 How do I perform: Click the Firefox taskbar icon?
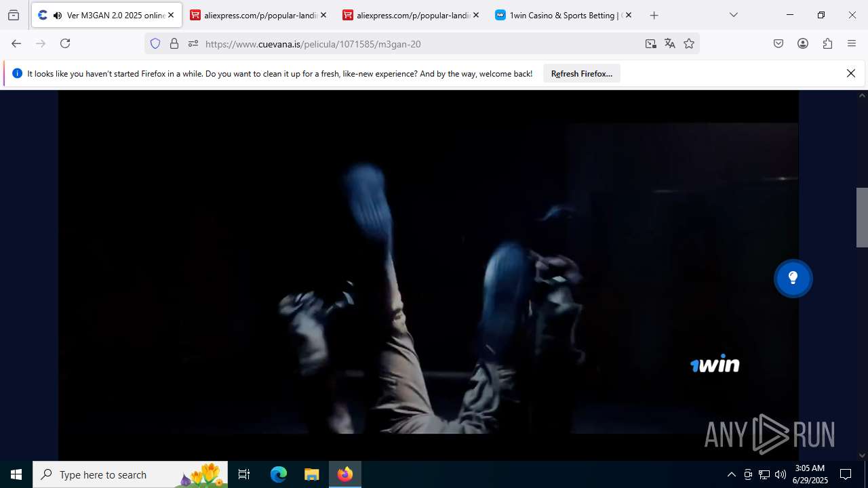[x=345, y=474]
